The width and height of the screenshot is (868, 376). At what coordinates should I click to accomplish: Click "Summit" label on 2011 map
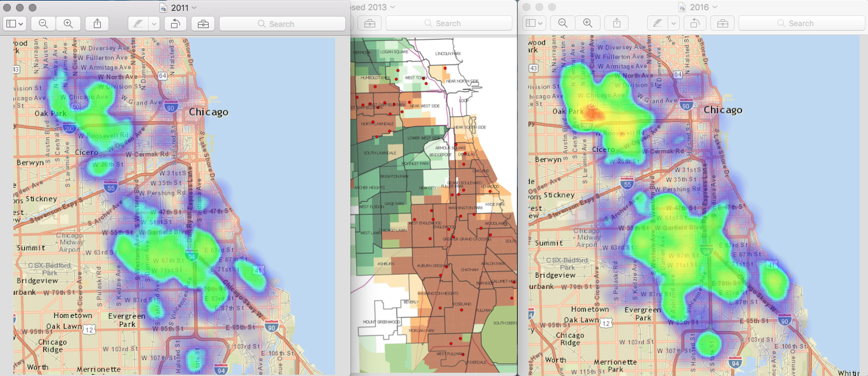coord(30,247)
